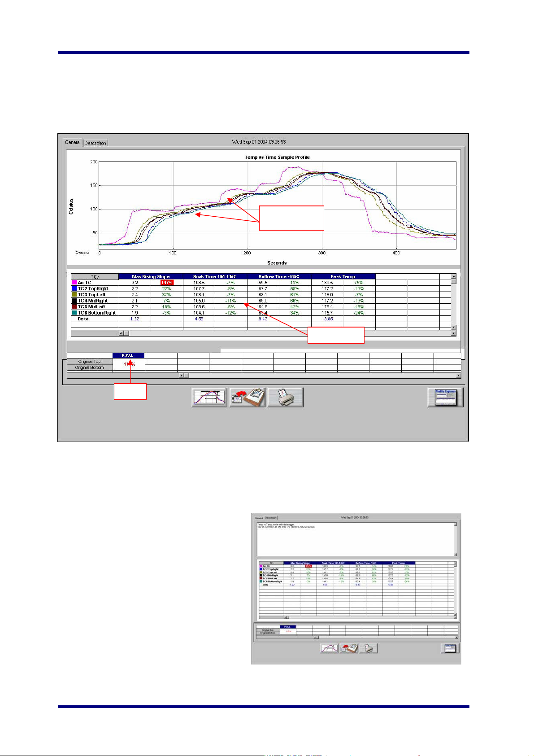Select Original Top row header, larger window
534x756 pixels.
click(88, 361)
